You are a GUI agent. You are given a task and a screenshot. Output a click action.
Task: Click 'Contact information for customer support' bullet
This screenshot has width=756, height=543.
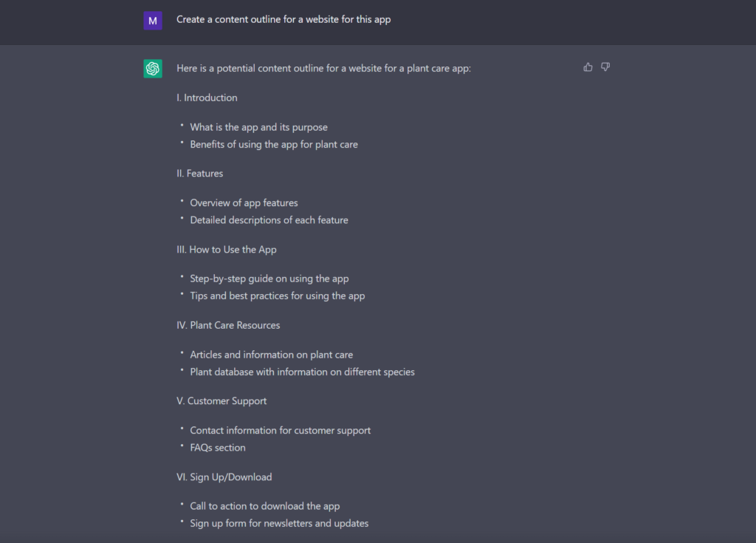[280, 431]
